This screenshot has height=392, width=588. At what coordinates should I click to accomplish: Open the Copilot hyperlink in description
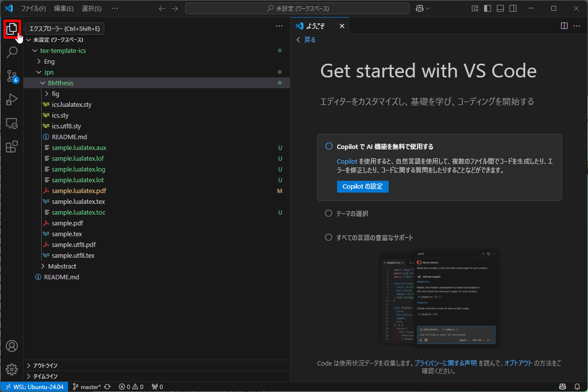pyautogui.click(x=347, y=161)
